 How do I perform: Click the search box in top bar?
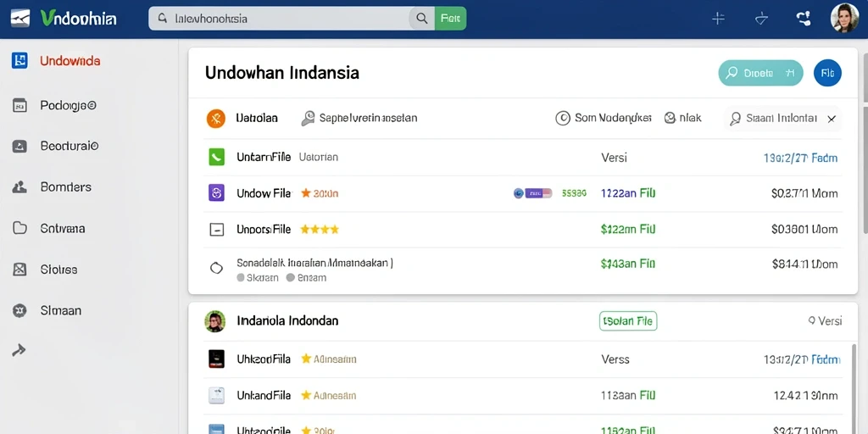coord(279,19)
